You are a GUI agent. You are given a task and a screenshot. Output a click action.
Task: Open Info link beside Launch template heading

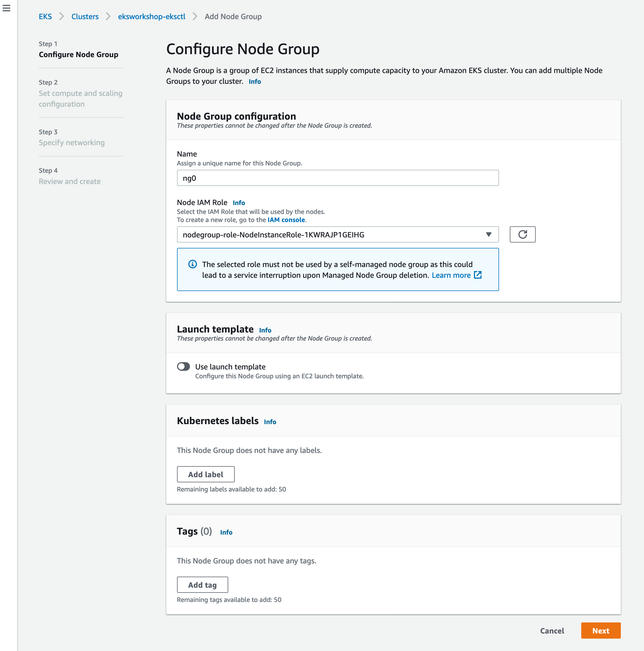pos(265,330)
